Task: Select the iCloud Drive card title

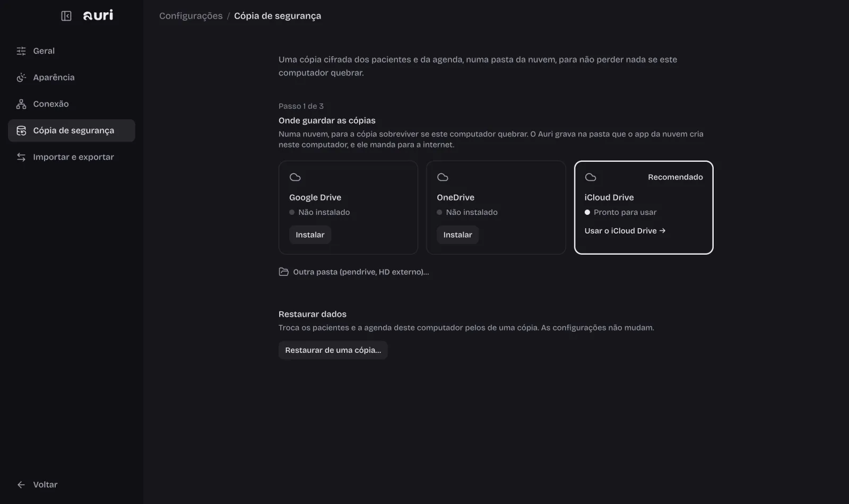Action: tap(609, 197)
